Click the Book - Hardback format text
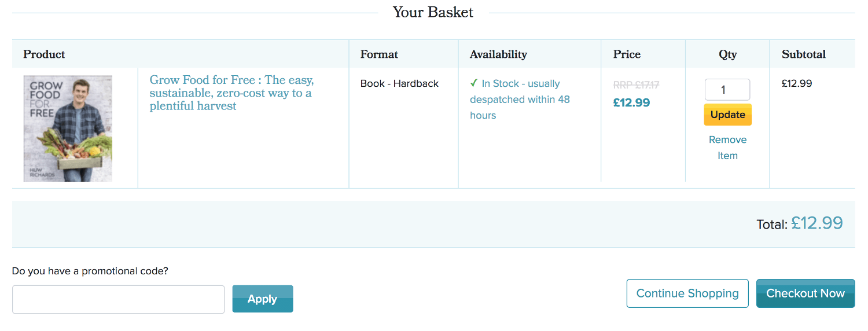Image resolution: width=868 pixels, height=331 pixels. pyautogui.click(x=399, y=83)
